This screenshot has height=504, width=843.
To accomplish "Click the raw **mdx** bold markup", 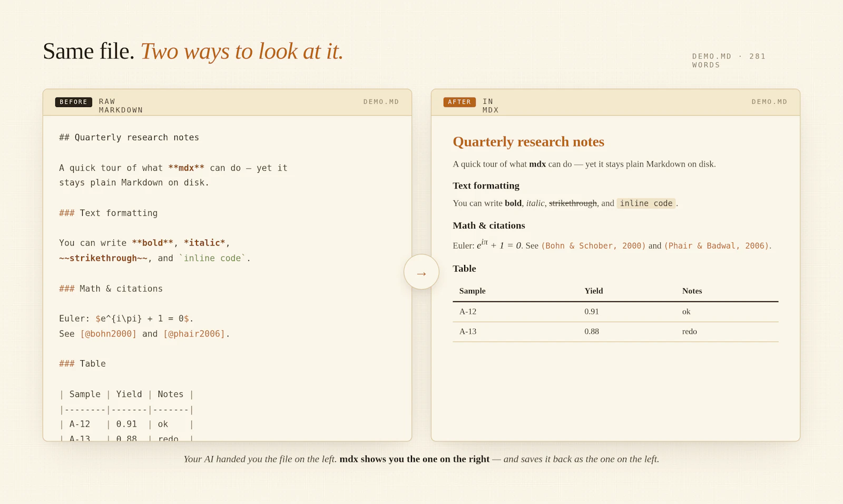I will pyautogui.click(x=186, y=168).
